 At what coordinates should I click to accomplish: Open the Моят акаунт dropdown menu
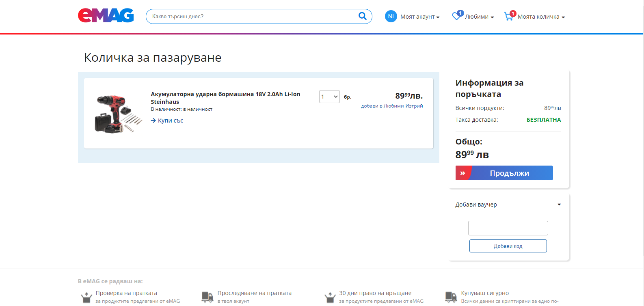click(420, 17)
